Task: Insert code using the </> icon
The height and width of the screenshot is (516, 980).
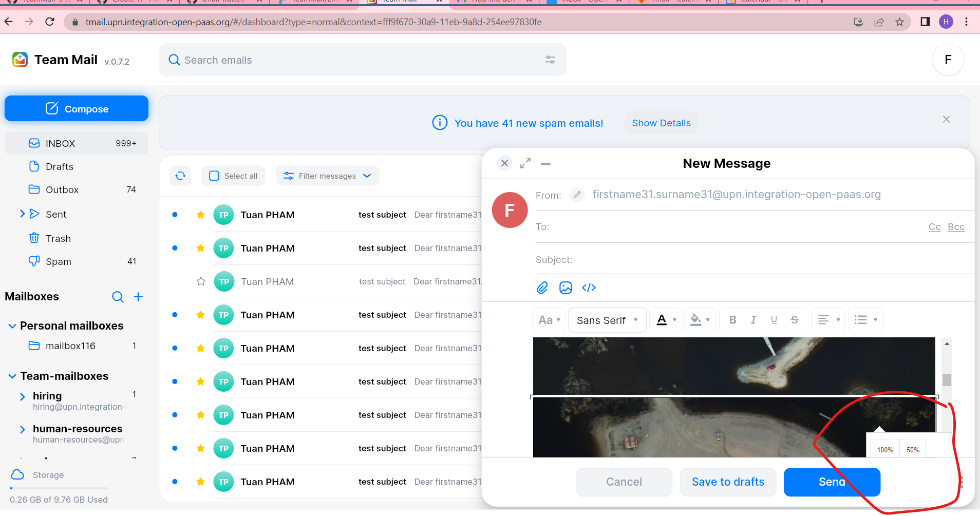Action: click(x=589, y=288)
